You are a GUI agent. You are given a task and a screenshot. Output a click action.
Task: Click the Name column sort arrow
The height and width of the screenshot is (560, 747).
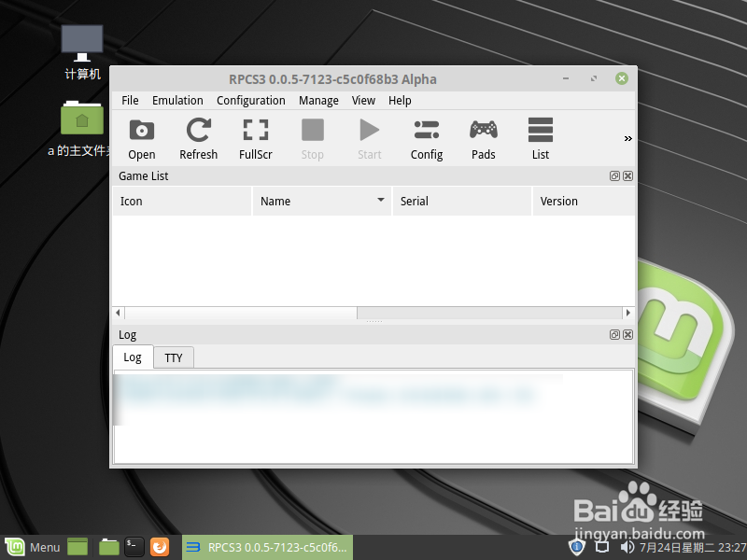click(x=381, y=200)
